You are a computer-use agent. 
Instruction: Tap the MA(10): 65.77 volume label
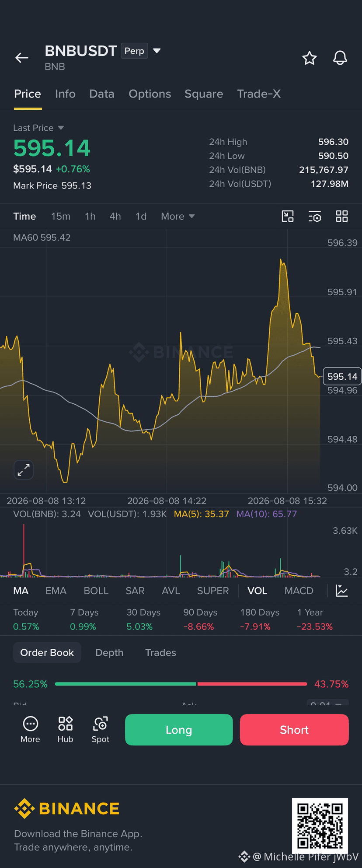267,514
